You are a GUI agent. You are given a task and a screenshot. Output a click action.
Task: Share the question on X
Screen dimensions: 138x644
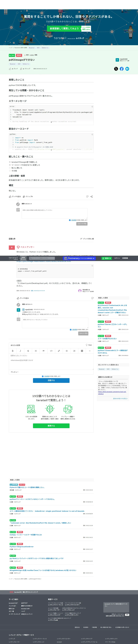tap(116, 69)
